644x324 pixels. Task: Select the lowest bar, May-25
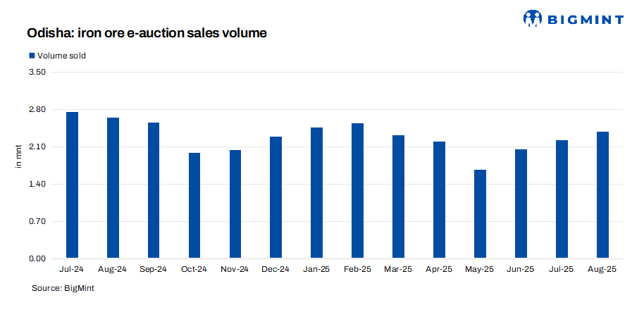[480, 214]
